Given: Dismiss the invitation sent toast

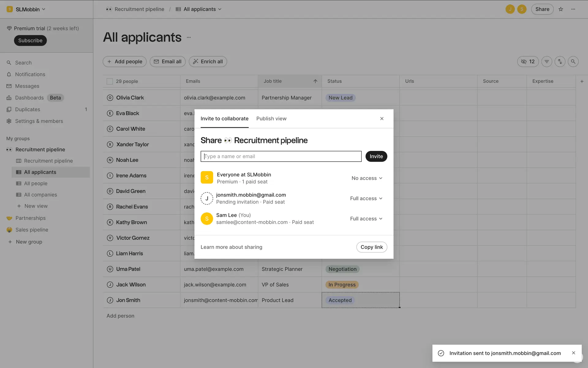Looking at the screenshot, I should (574, 353).
